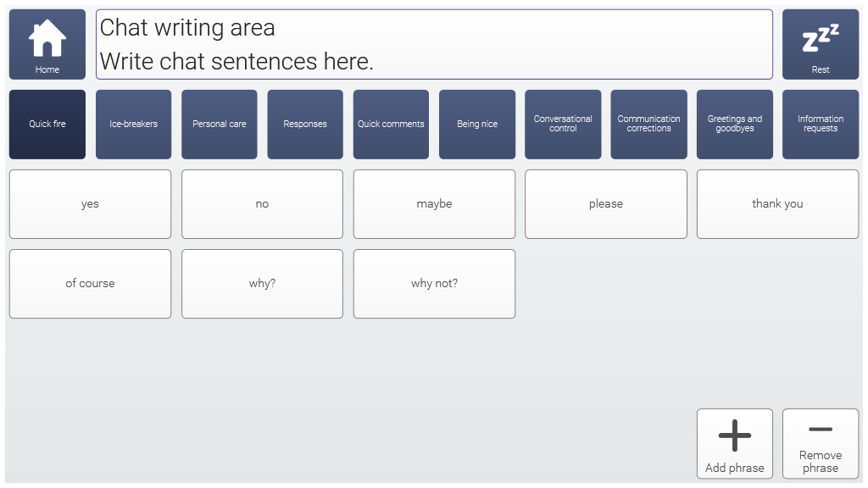Open the Responses category

coord(305,125)
